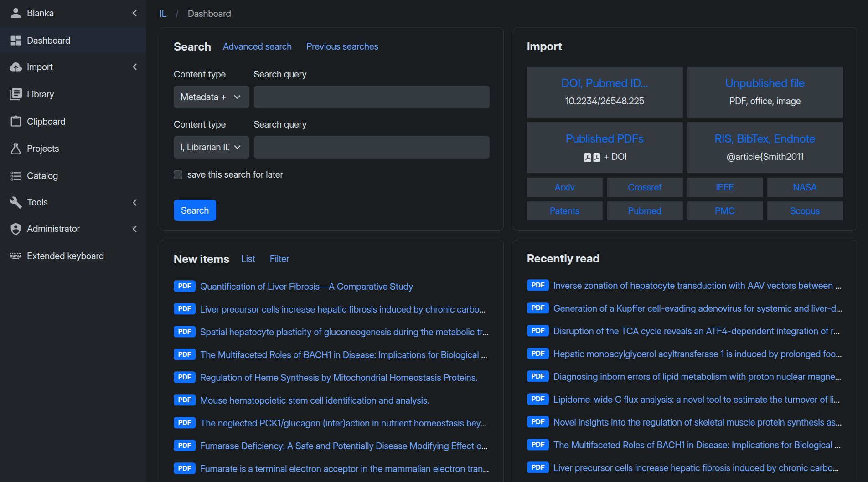This screenshot has width=868, height=482.
Task: Select Projects in the sidebar
Action: pyautogui.click(x=42, y=148)
